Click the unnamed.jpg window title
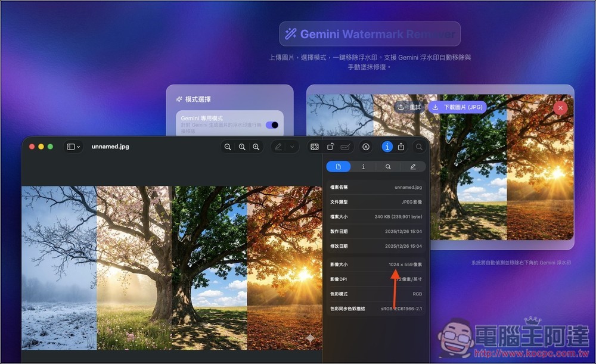The image size is (596, 364). point(110,147)
